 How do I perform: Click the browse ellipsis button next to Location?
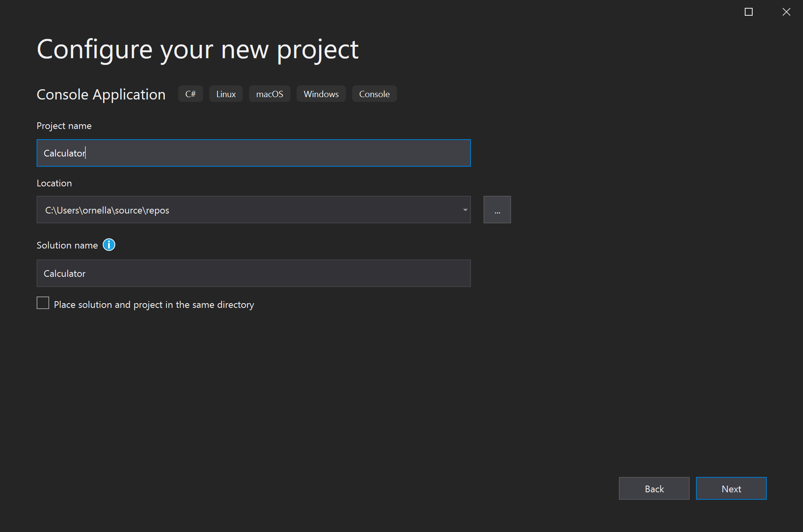[x=497, y=210]
